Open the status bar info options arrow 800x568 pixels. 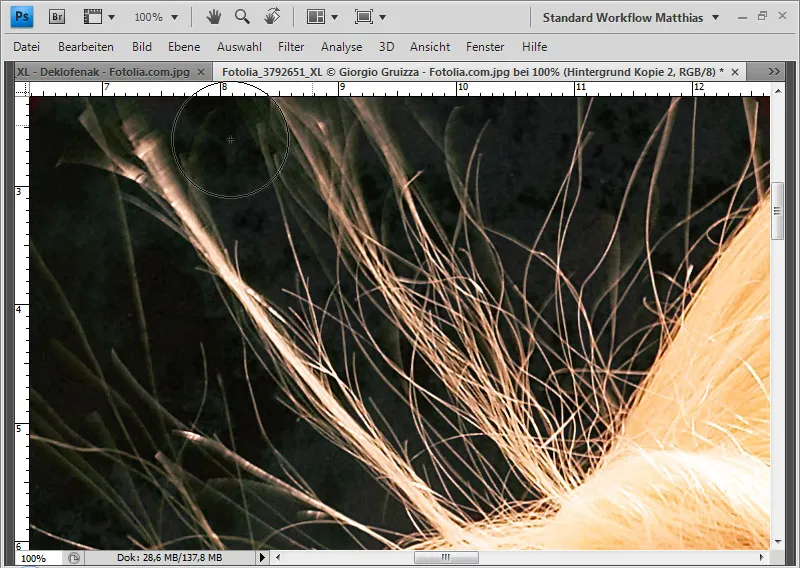click(263, 557)
